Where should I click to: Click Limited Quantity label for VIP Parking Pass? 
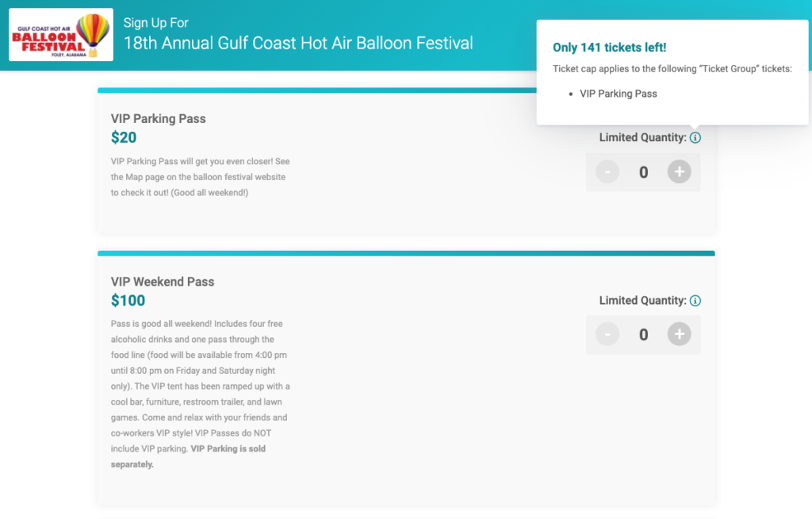[642, 138]
